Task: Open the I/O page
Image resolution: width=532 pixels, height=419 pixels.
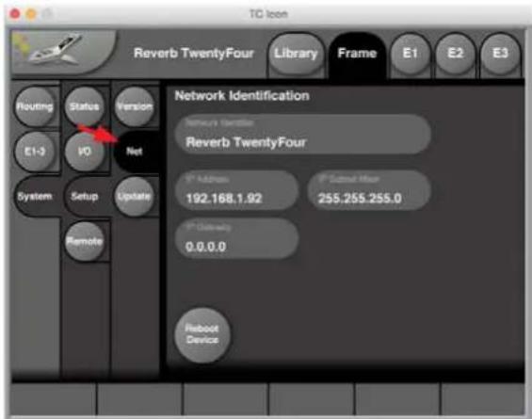Action: pos(84,152)
